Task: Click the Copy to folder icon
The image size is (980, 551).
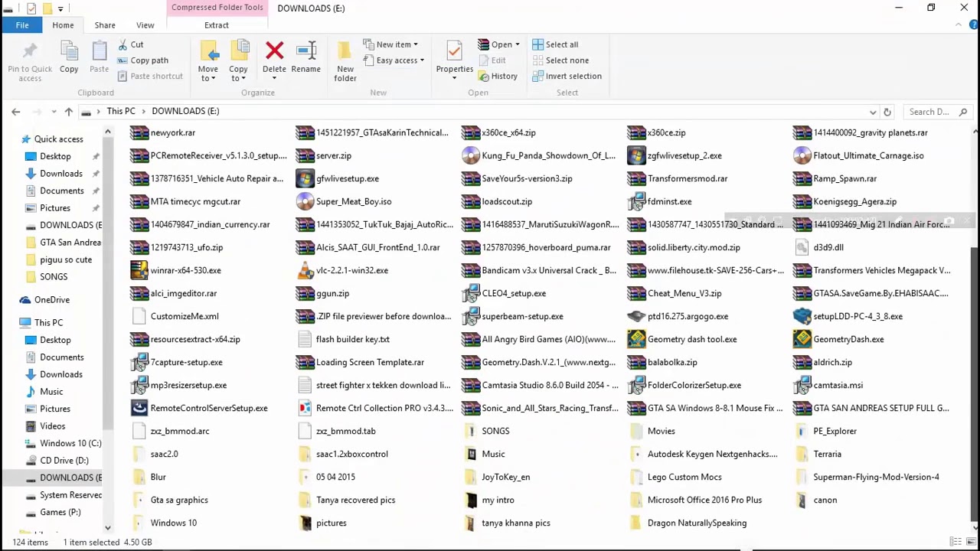Action: point(238,51)
